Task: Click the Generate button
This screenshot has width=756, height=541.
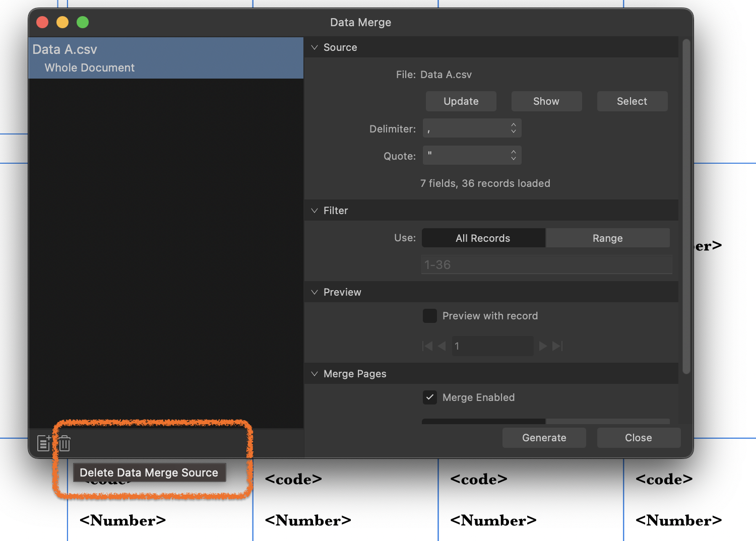Action: point(544,438)
